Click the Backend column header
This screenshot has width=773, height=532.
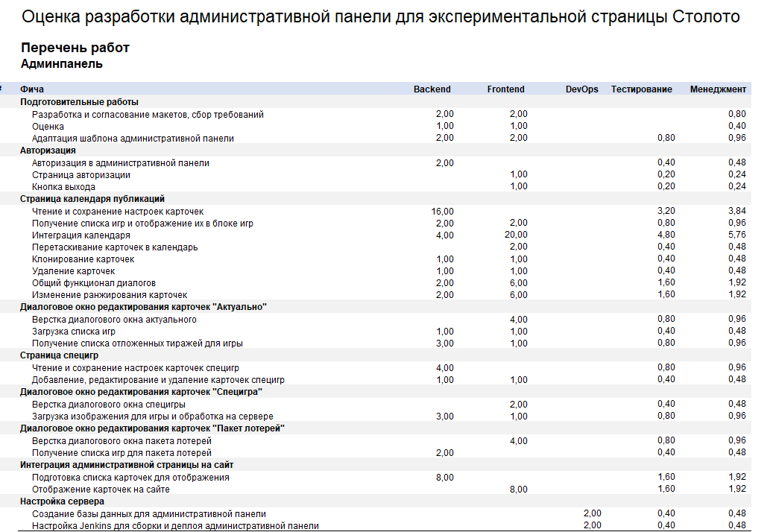[x=432, y=89]
